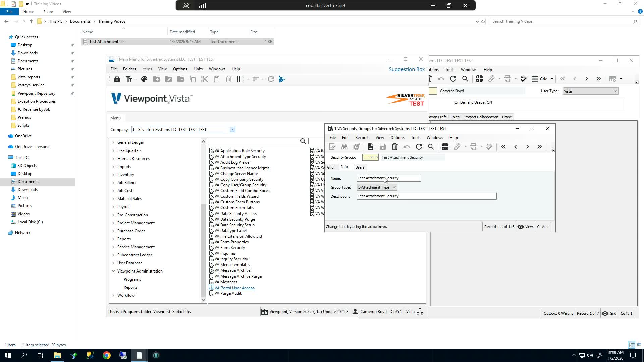Open the binoculars find icon
644x362 pixels.
coord(344,147)
